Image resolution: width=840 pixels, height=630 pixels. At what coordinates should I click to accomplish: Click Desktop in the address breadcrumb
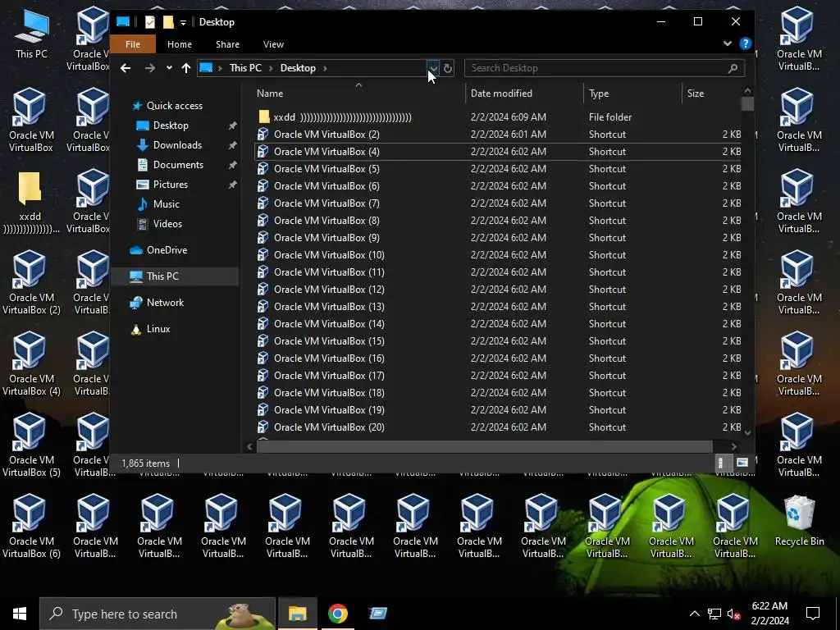(298, 68)
